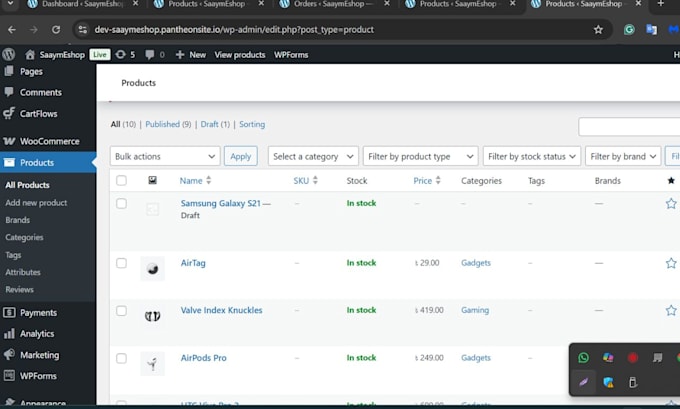Open SaaymEshop site home icon
This screenshot has height=409, width=680.
click(29, 55)
